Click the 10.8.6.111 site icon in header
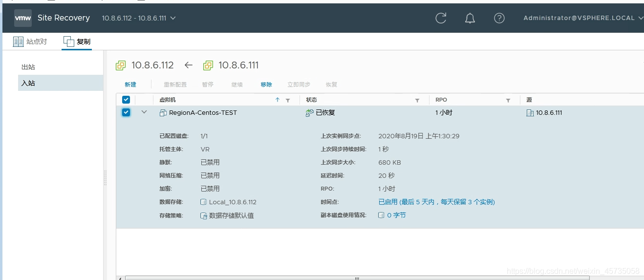 pyautogui.click(x=208, y=65)
